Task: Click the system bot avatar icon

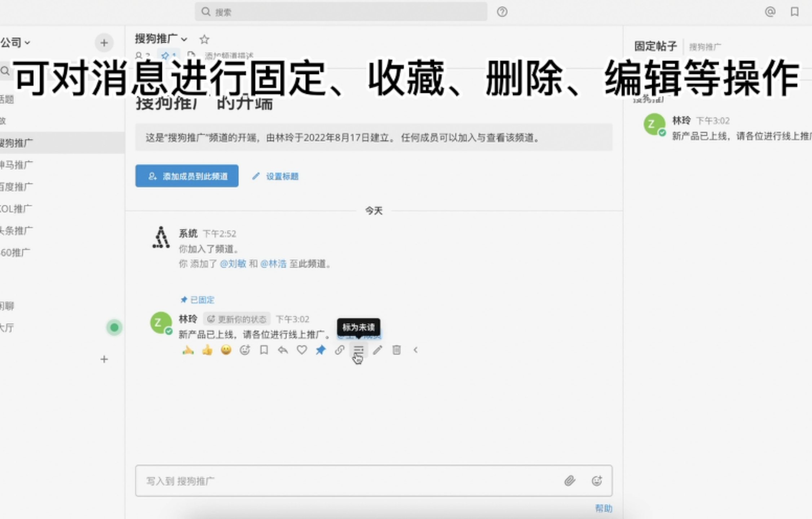Action: coord(161,238)
